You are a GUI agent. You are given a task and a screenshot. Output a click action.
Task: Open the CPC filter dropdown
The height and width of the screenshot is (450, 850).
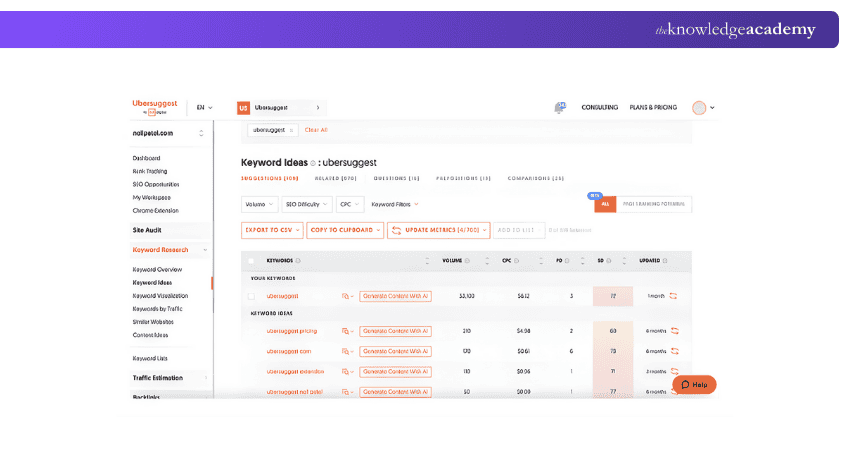pyautogui.click(x=350, y=204)
